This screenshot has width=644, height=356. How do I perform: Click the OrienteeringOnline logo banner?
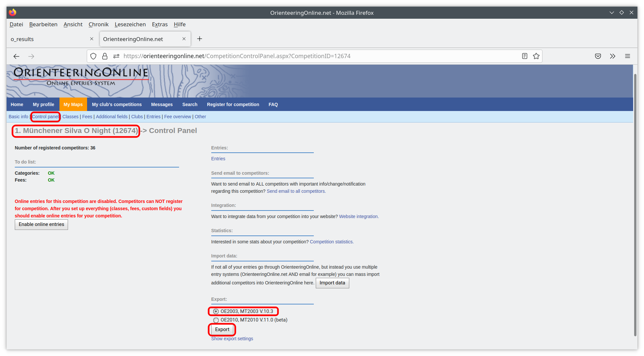point(81,77)
